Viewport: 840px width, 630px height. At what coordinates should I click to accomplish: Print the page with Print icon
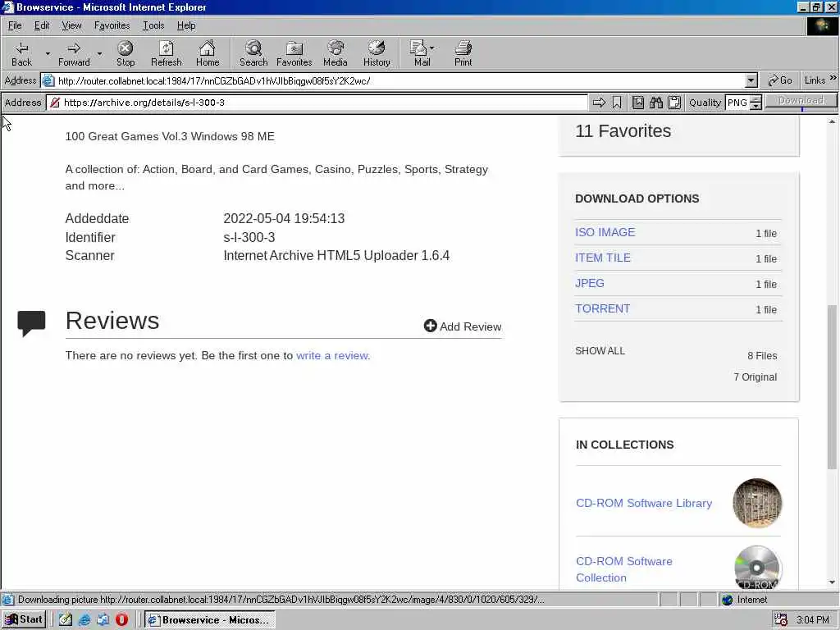coord(463,53)
